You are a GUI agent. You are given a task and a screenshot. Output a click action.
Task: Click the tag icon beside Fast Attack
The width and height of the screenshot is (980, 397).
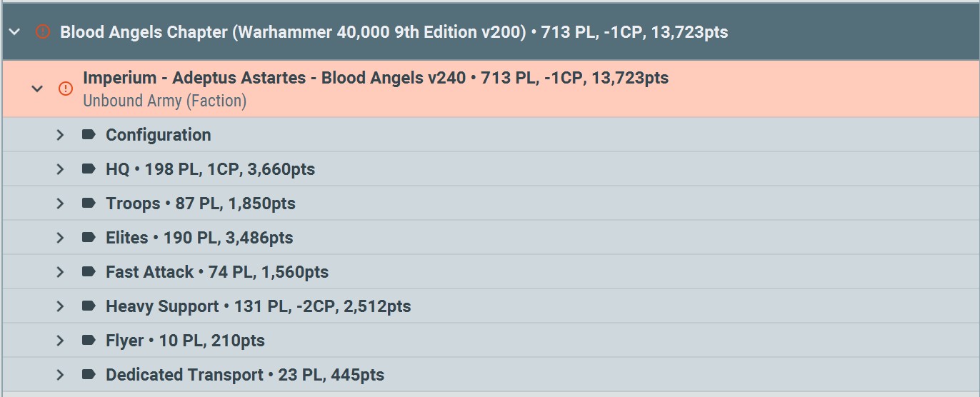click(x=89, y=272)
